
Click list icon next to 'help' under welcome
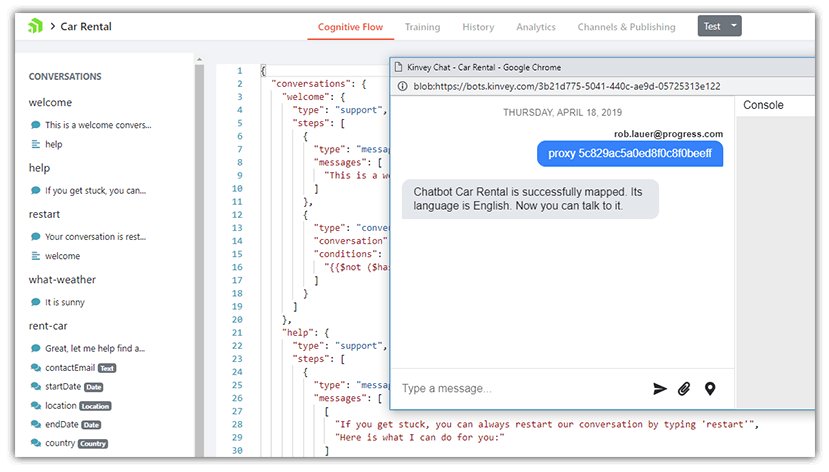(36, 144)
